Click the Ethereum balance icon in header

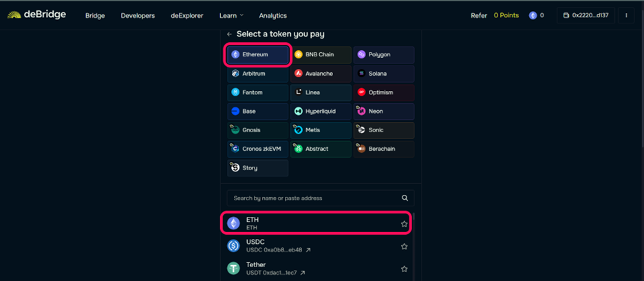[533, 16]
